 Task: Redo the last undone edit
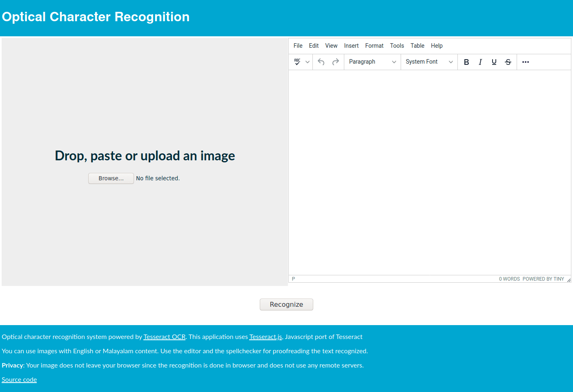[x=336, y=62]
